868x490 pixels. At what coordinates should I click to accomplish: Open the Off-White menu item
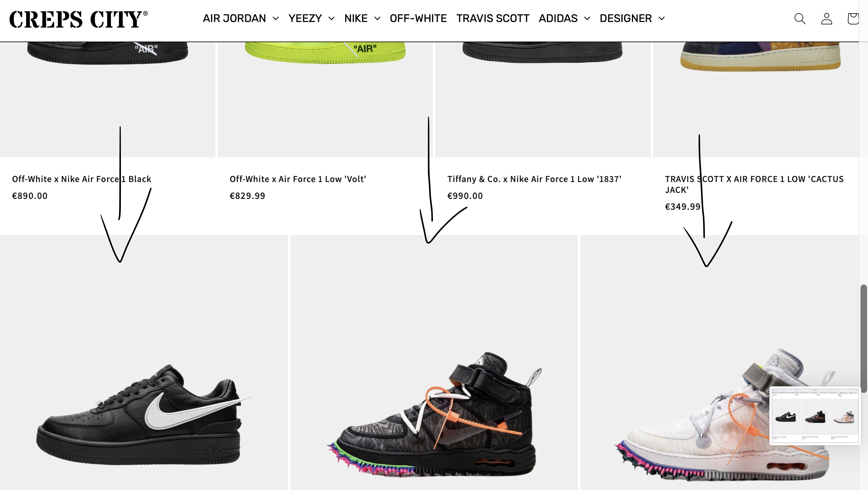[x=418, y=18]
